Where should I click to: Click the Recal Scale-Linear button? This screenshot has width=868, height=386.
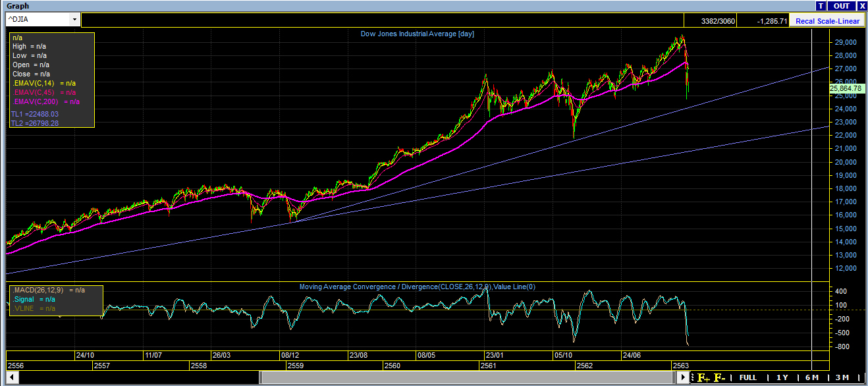(827, 21)
